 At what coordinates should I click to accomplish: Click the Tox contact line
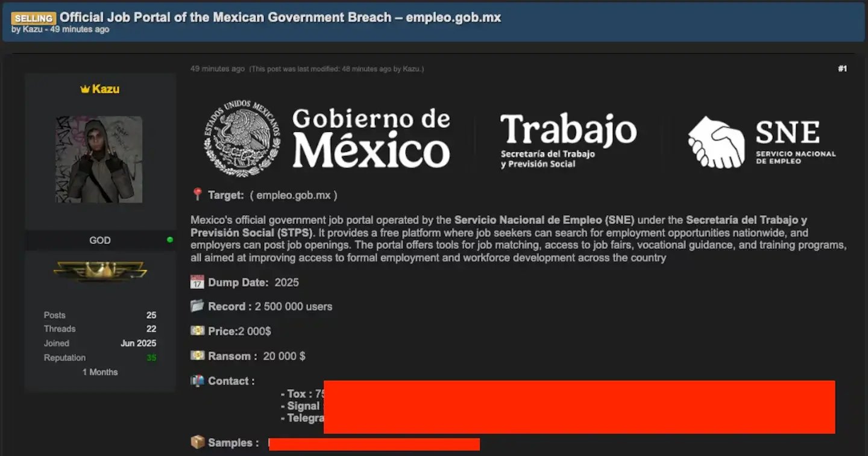pyautogui.click(x=303, y=394)
